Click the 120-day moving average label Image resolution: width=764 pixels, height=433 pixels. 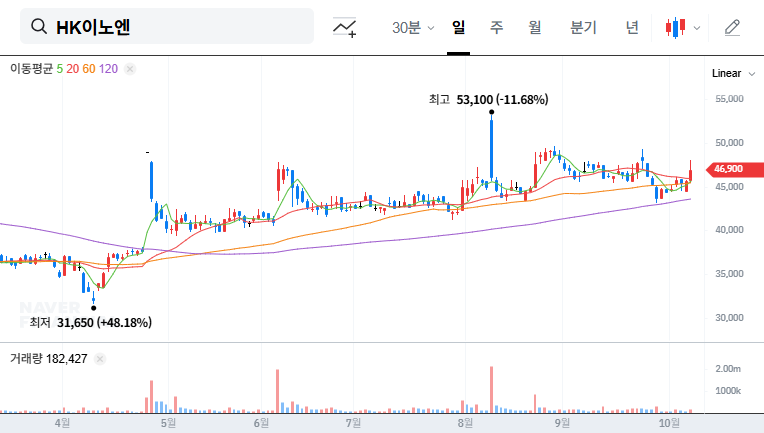coord(109,69)
